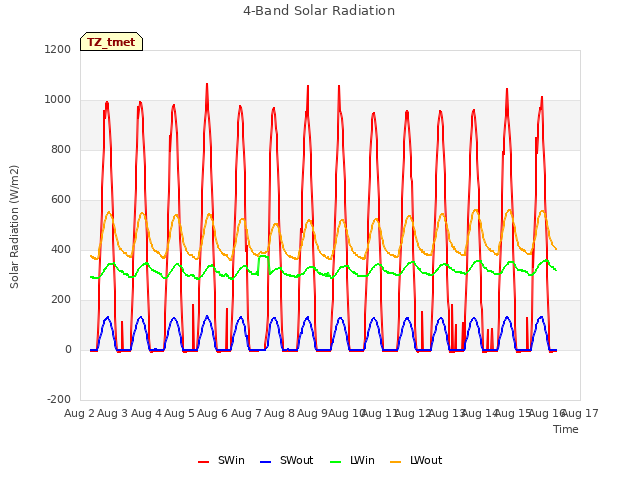Viewport: 640px width, 480px height.
Task: Toggle the LWout legend entry
Action: point(416,460)
